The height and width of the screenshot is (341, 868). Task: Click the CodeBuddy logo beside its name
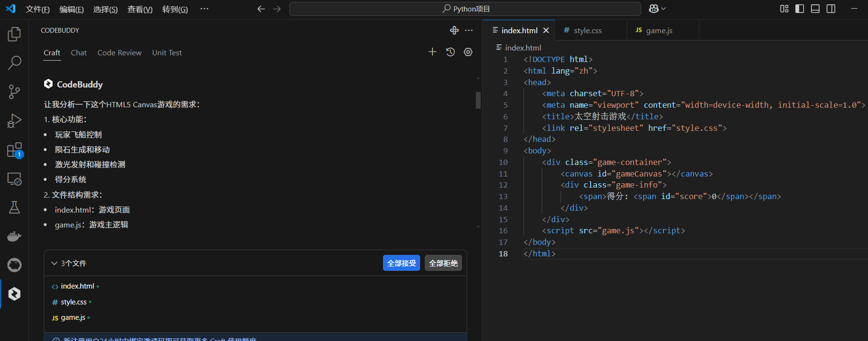click(48, 84)
